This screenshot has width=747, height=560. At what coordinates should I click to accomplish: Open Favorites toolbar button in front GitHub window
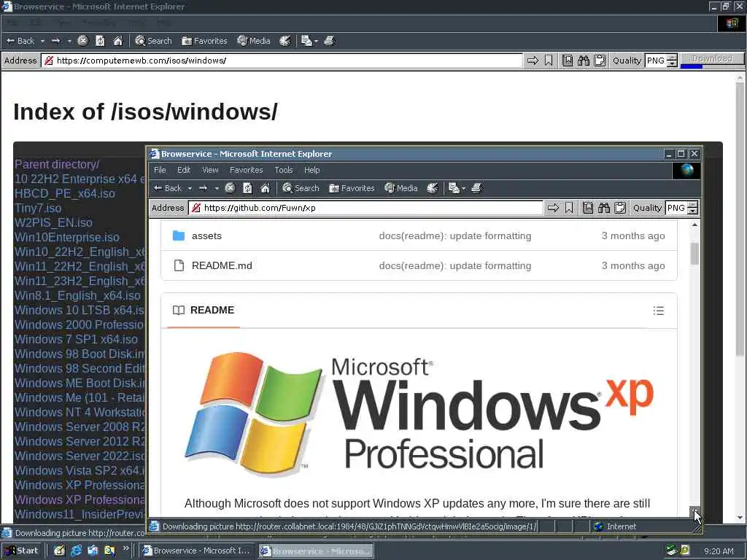(352, 188)
